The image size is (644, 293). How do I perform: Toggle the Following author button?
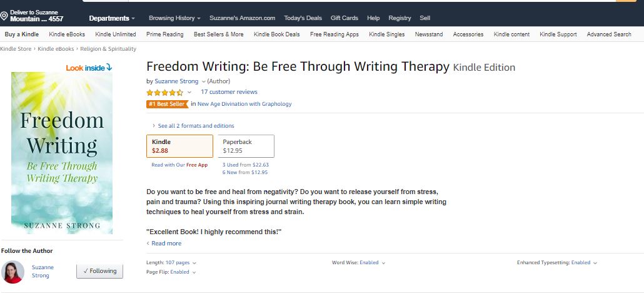[x=100, y=271]
